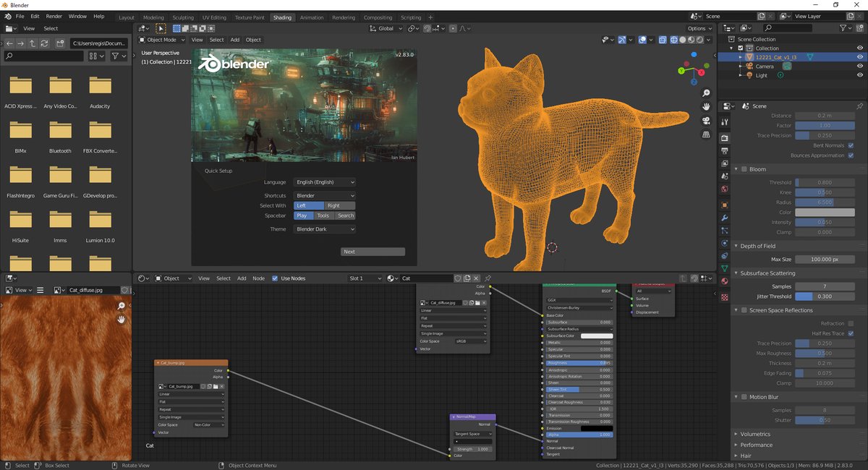868x470 pixels.
Task: Toggle visibility of the Light object
Action: click(861, 75)
